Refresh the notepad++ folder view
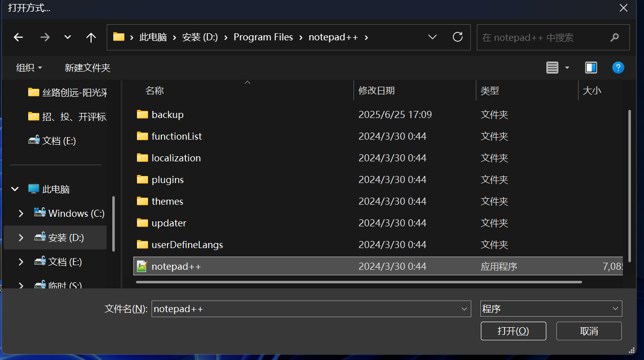Viewport: 644px width, 360px height. pos(458,37)
